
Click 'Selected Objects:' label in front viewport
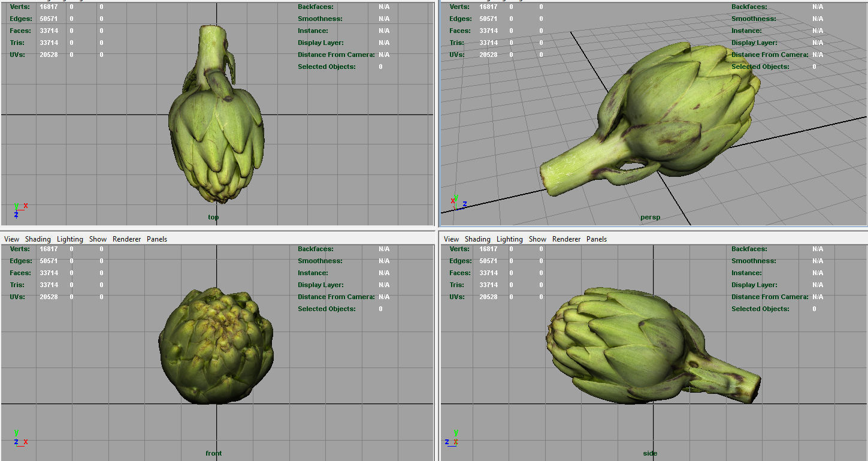[326, 309]
